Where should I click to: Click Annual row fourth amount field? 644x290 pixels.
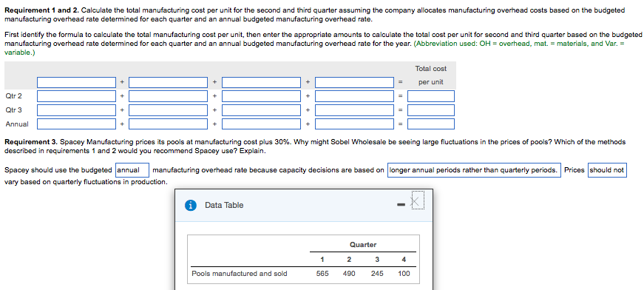tap(354, 124)
